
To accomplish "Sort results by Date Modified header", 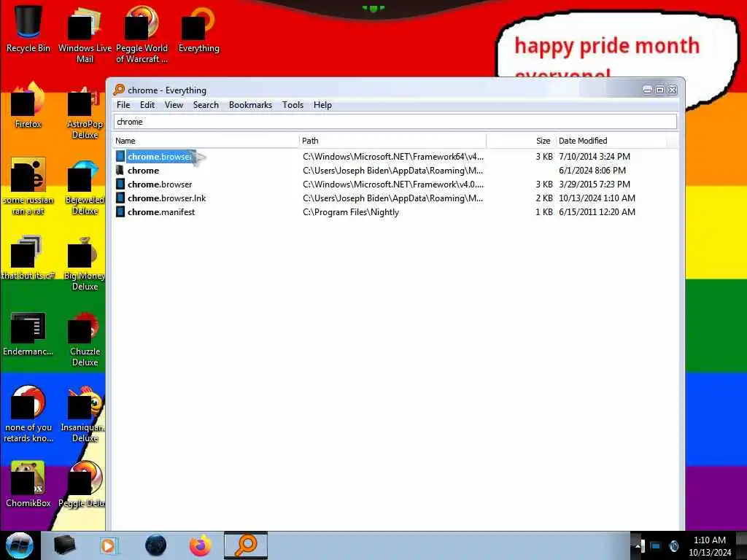I will pyautogui.click(x=611, y=141).
